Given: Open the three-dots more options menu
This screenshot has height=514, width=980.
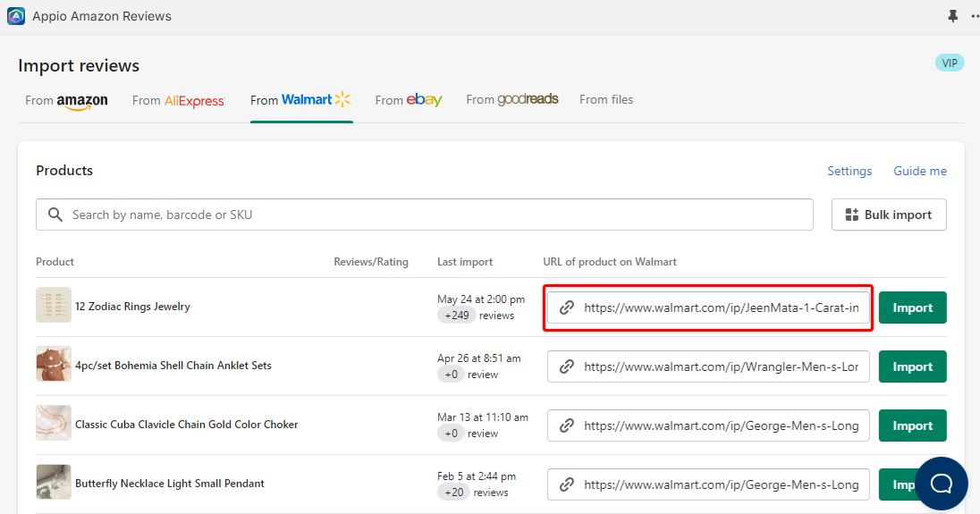Looking at the screenshot, I should (x=974, y=16).
